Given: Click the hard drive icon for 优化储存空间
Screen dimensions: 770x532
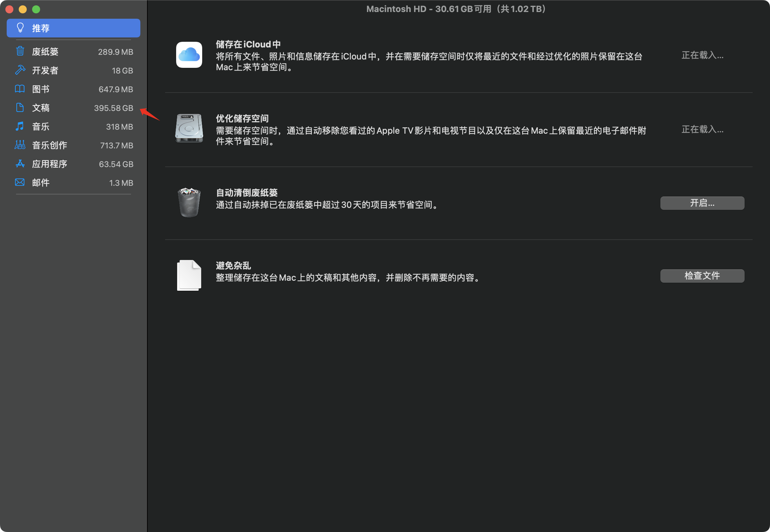Looking at the screenshot, I should click(189, 128).
